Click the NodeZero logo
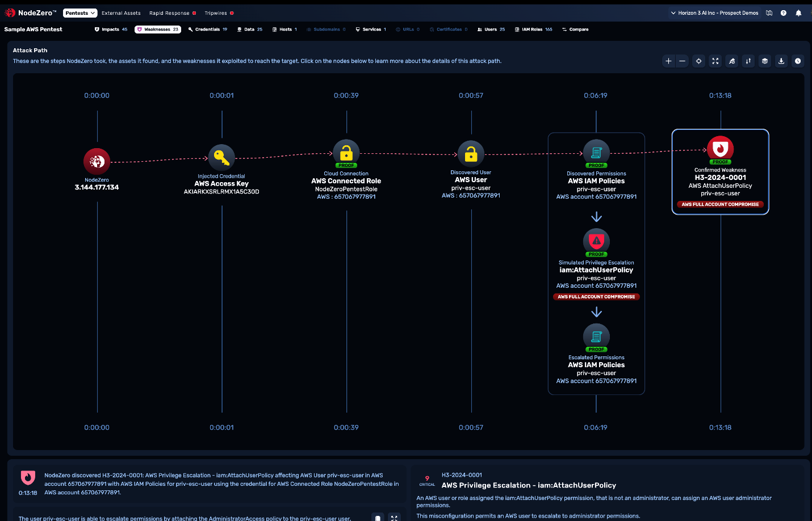The width and height of the screenshot is (812, 521). [31, 12]
